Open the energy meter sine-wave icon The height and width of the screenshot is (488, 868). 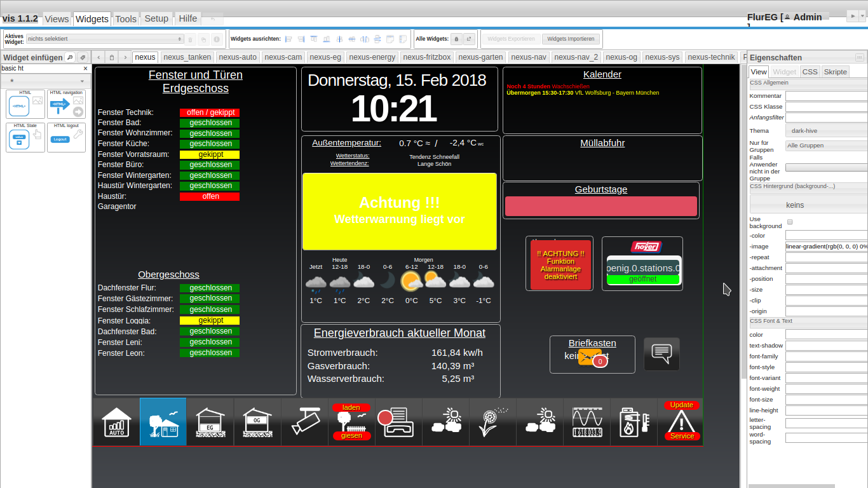pyautogui.click(x=587, y=422)
